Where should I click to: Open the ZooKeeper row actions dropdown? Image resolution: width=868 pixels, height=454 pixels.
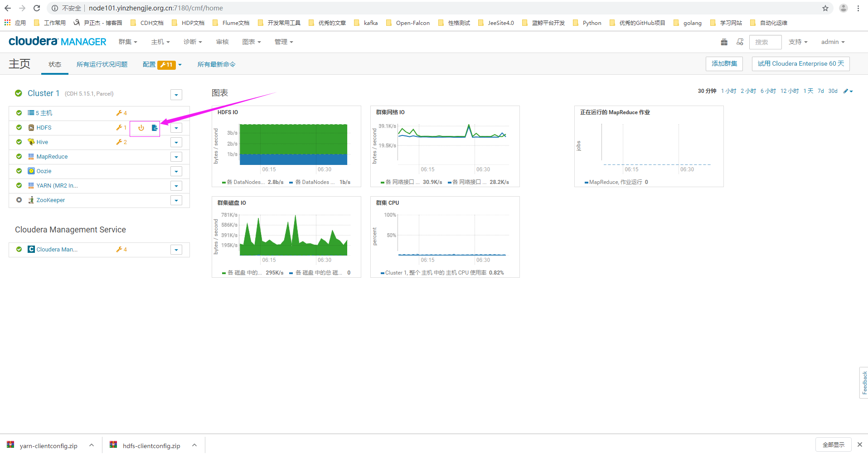pos(176,201)
